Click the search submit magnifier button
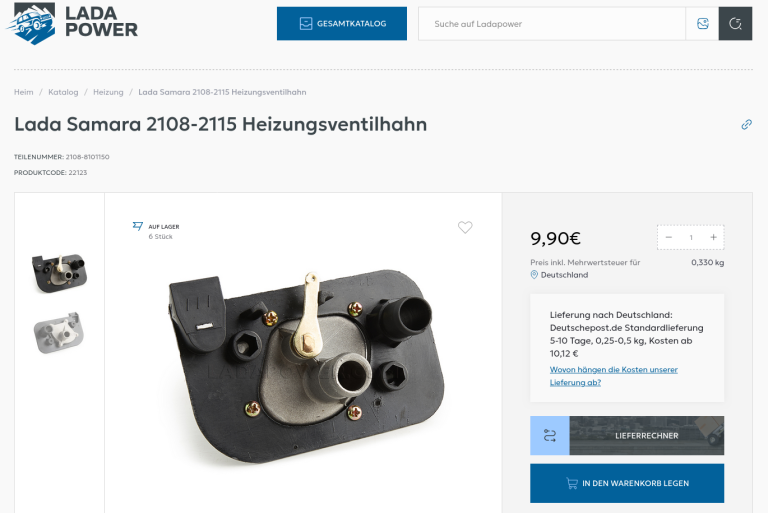Screen dimensions: 768x513 click(735, 24)
